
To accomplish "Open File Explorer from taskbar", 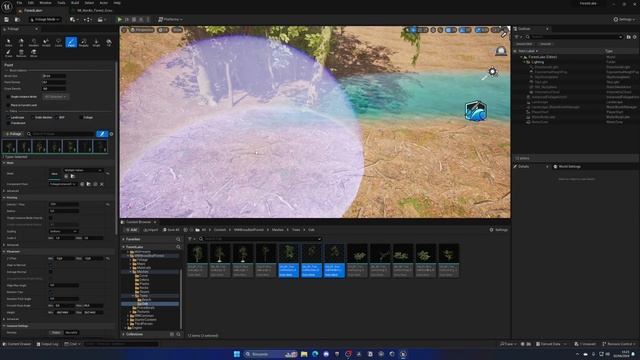I will click(x=304, y=354).
